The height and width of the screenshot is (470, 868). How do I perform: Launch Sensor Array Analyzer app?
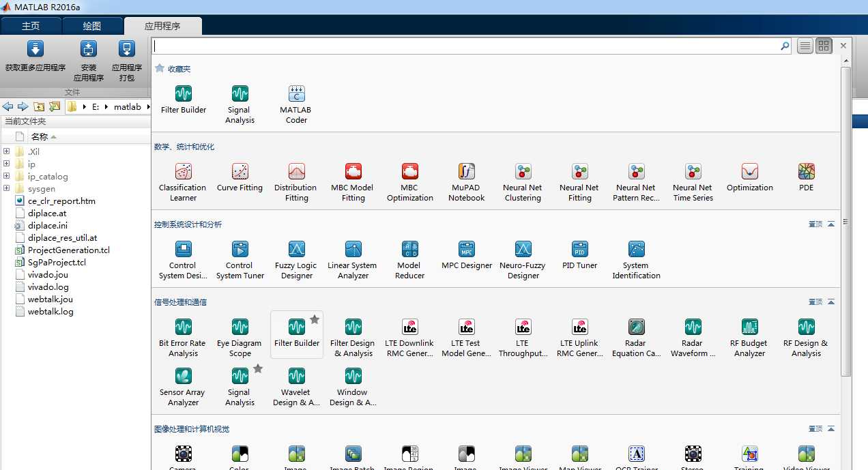tap(183, 387)
